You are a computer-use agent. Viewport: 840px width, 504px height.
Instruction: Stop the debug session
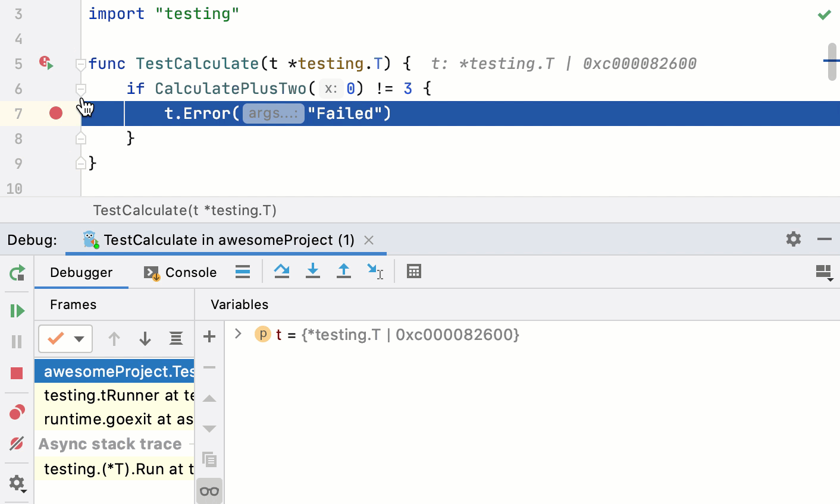[x=17, y=373]
